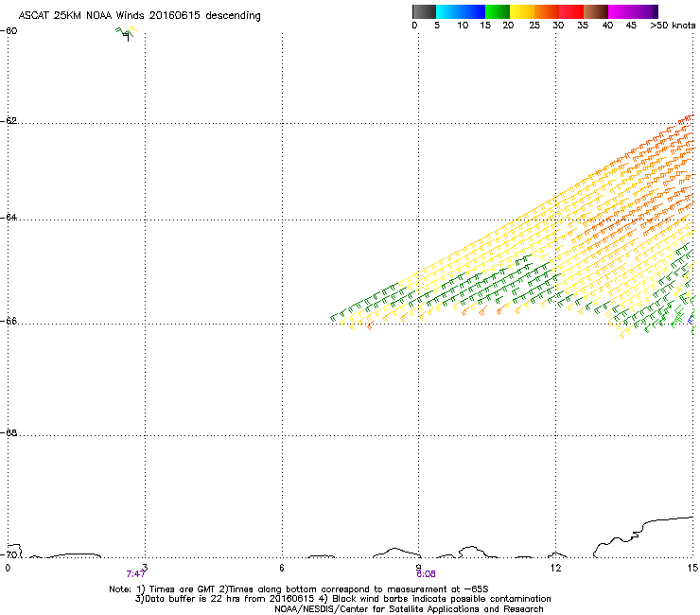Click the '25' knots legend tick label
This screenshot has width=700, height=615.
pyautogui.click(x=534, y=26)
